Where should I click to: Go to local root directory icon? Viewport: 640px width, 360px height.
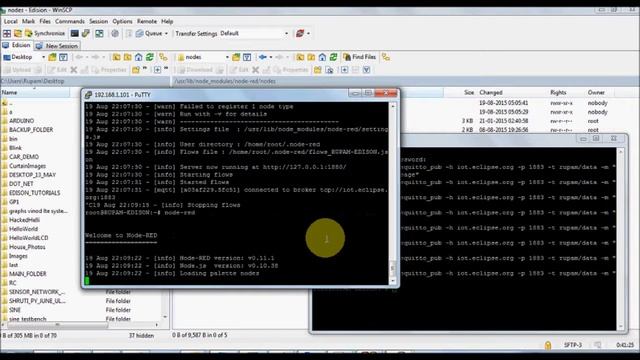coord(127,57)
